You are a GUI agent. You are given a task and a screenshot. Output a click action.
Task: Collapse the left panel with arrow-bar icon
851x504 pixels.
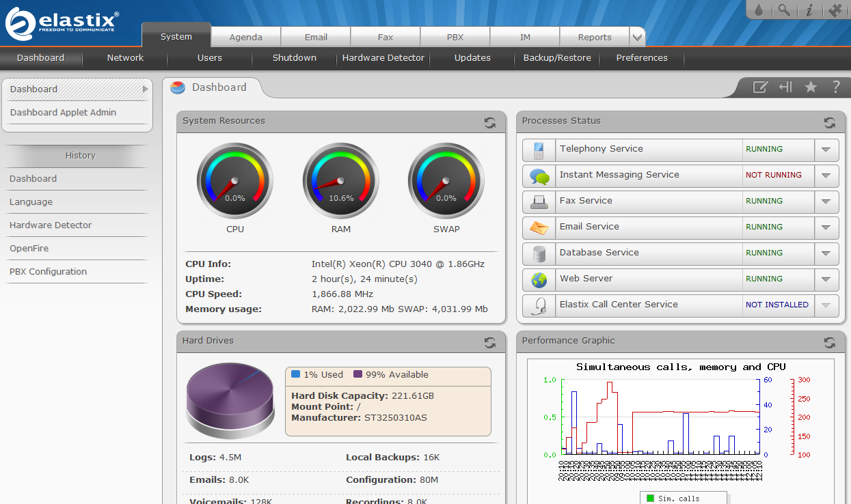coord(785,87)
